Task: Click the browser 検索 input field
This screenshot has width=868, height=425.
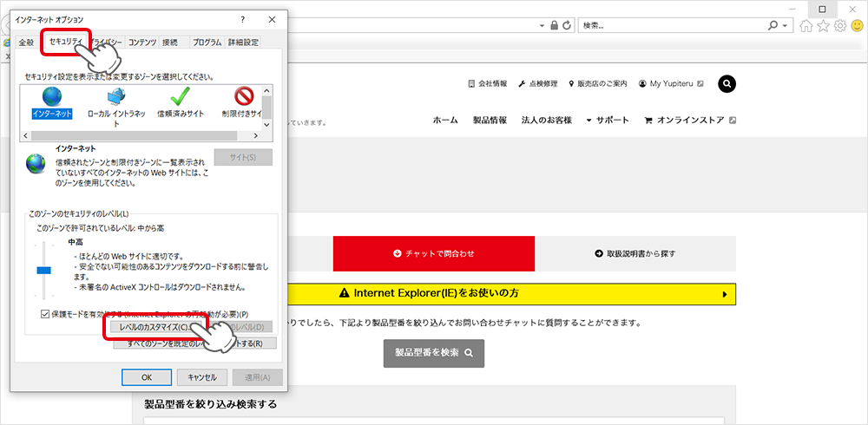Action: click(672, 25)
